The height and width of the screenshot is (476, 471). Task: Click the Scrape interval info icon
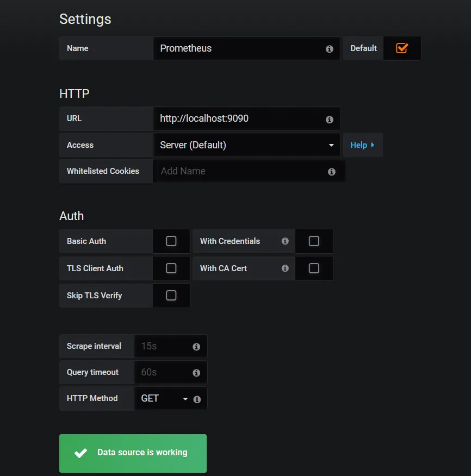coord(196,347)
